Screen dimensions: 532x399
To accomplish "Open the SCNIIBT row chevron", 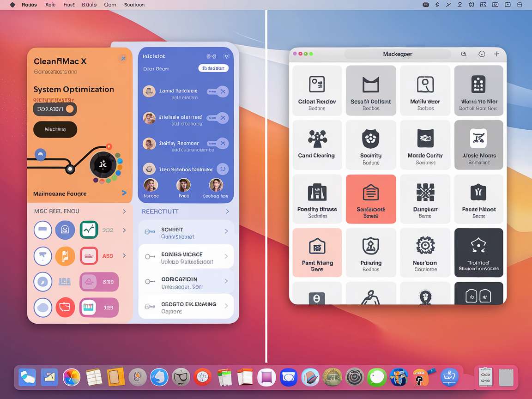I will click(x=226, y=231).
